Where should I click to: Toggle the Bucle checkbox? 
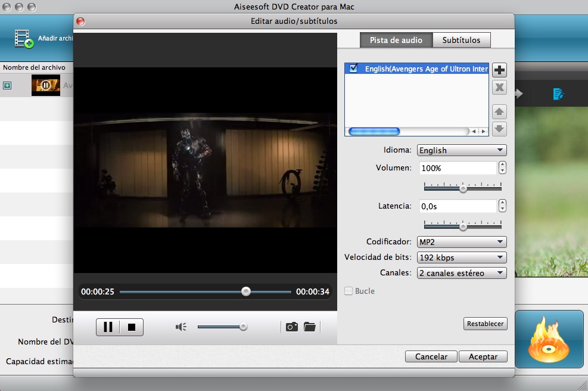tap(349, 291)
